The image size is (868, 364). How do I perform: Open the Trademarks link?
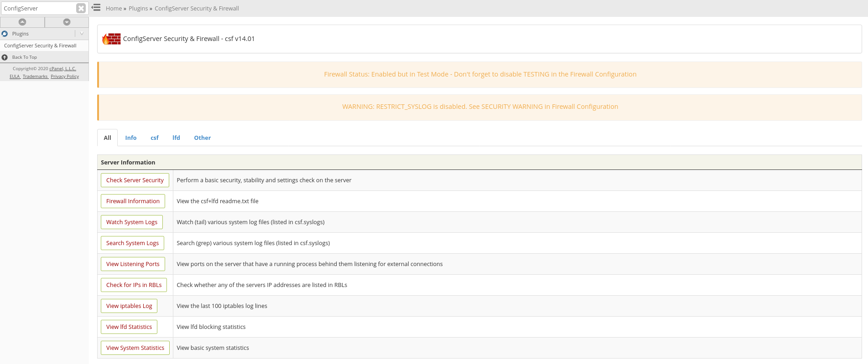[35, 77]
